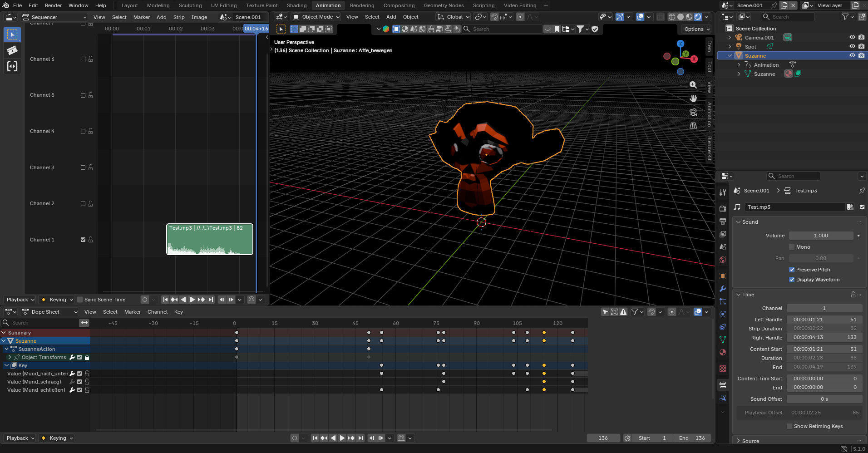Select the Blade tool in the sequencer toolbar

pos(12,50)
